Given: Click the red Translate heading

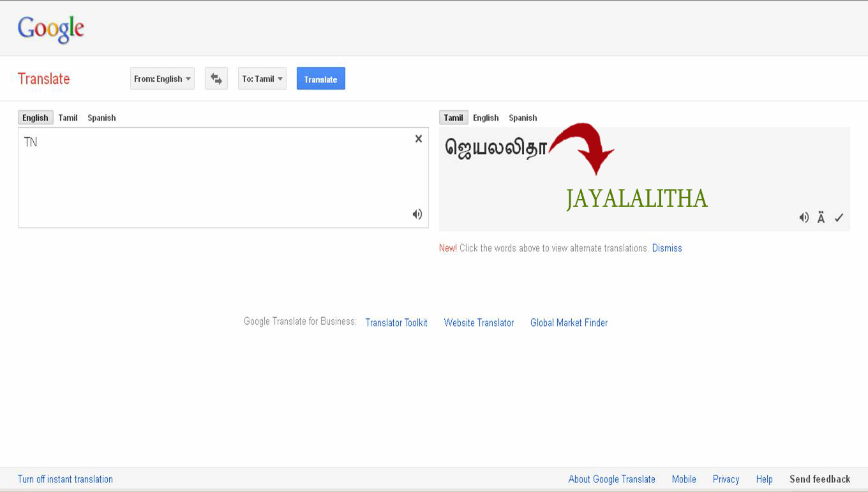Looking at the screenshot, I should (43, 79).
